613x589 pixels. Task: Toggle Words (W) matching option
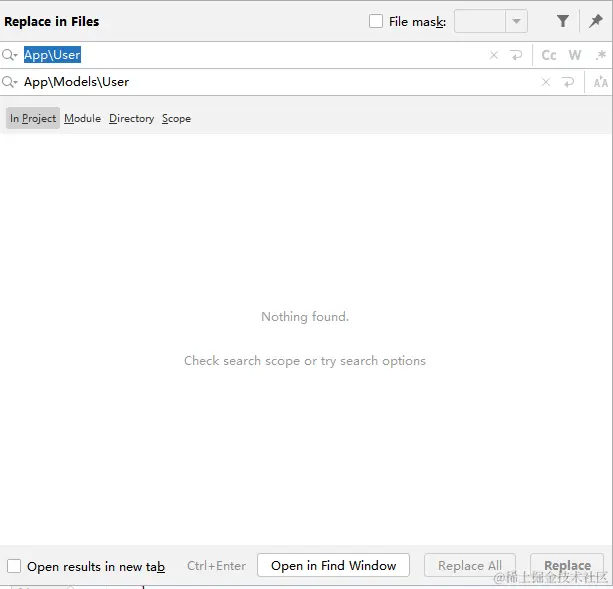(575, 55)
